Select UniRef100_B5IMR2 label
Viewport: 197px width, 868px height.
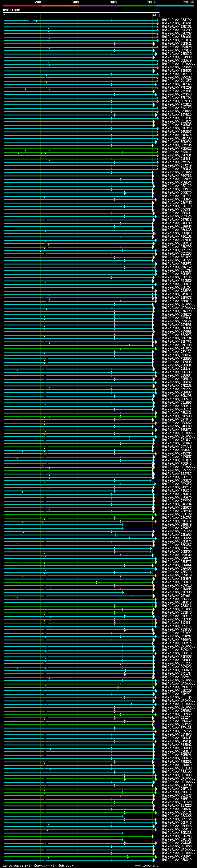(177, 257)
